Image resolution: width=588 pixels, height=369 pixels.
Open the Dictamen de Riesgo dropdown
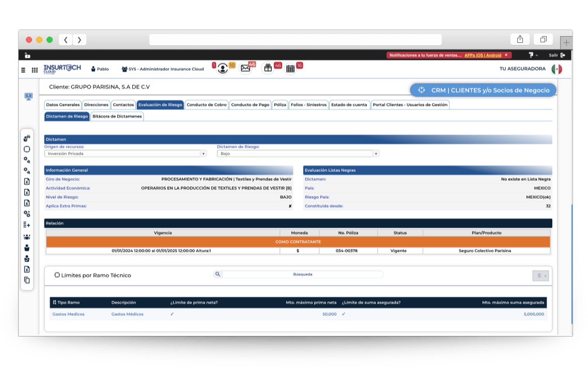click(376, 154)
